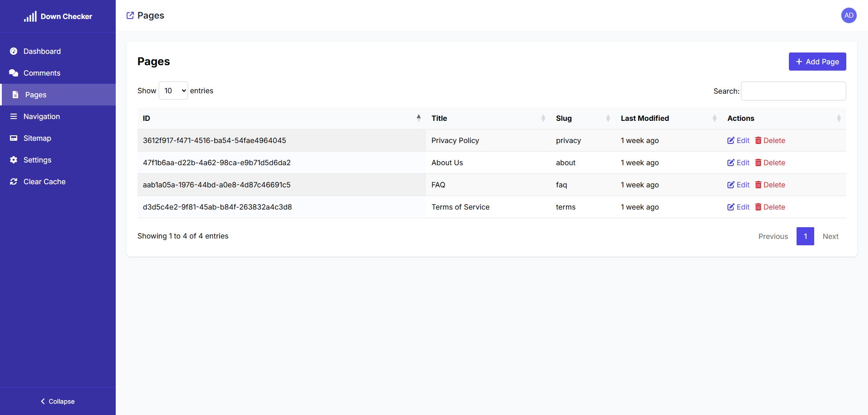Collapse the sidebar menu
The height and width of the screenshot is (415, 868).
pos(58,401)
